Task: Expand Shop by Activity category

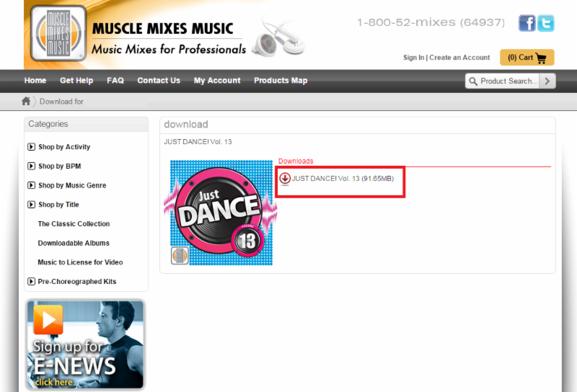Action: 31,147
